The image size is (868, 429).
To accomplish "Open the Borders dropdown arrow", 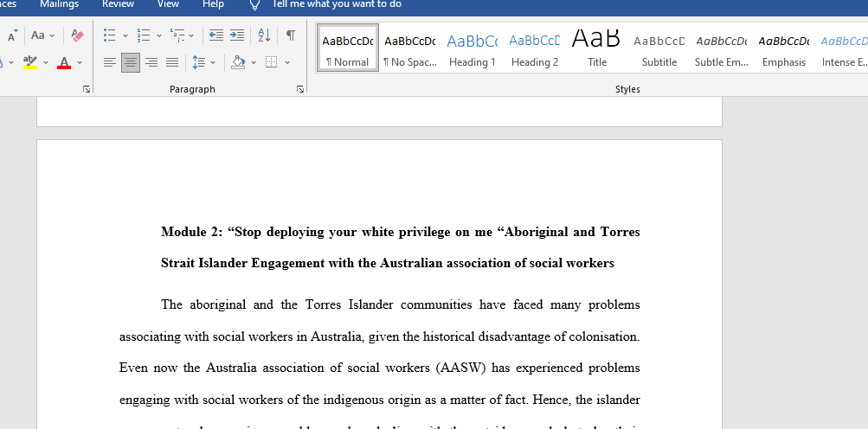I will (287, 62).
